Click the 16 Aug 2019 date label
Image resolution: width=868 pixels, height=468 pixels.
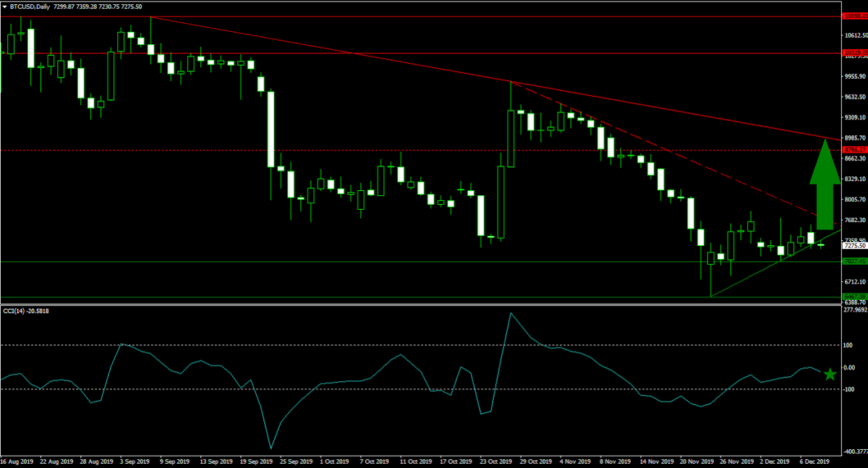coord(17,460)
